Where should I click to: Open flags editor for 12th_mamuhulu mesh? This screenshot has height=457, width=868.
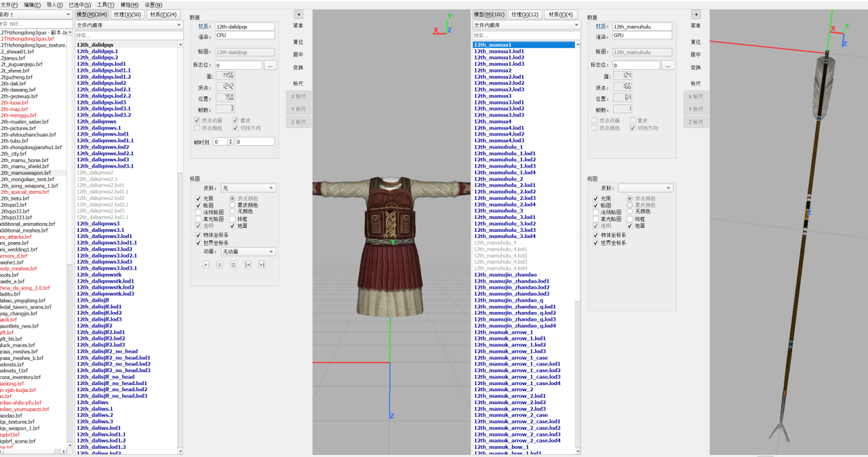tap(667, 66)
